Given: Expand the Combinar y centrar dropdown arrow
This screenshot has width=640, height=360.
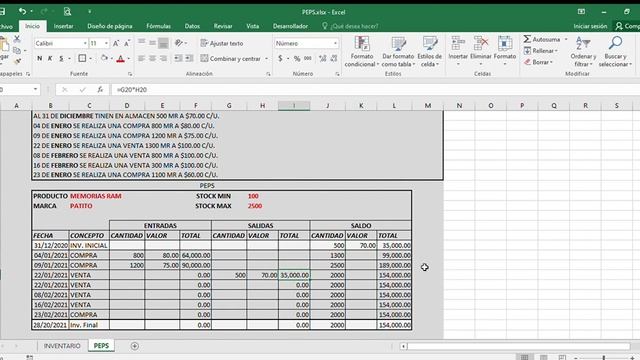Looking at the screenshot, I should 267,59.
